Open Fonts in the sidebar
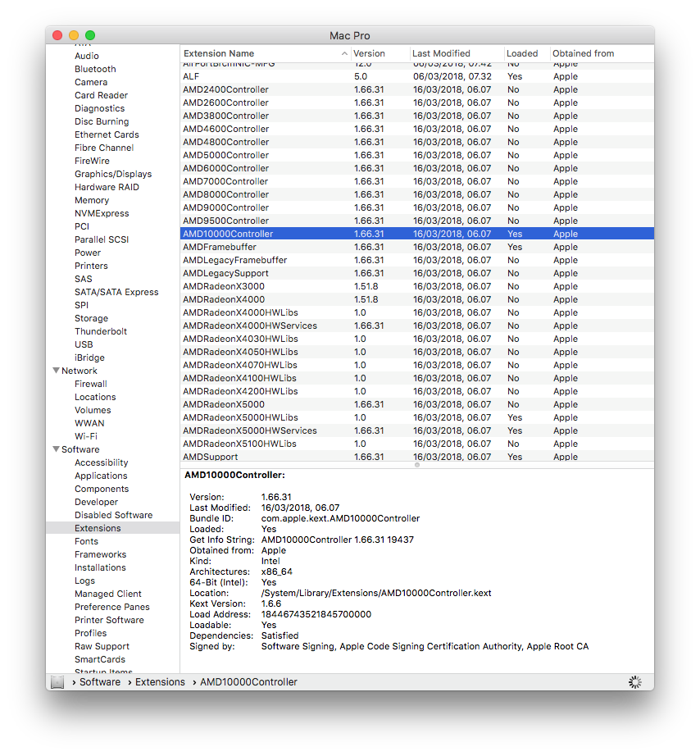Image resolution: width=700 pixels, height=756 pixels. click(x=86, y=541)
